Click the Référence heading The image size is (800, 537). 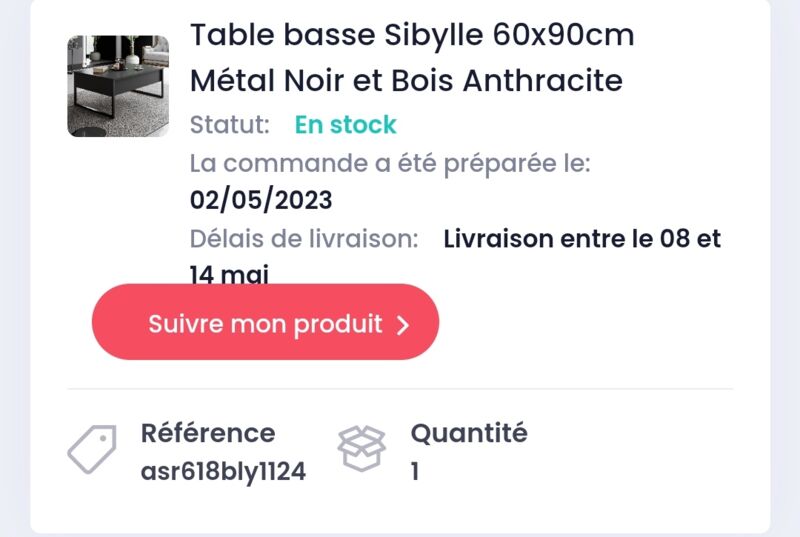tap(208, 433)
